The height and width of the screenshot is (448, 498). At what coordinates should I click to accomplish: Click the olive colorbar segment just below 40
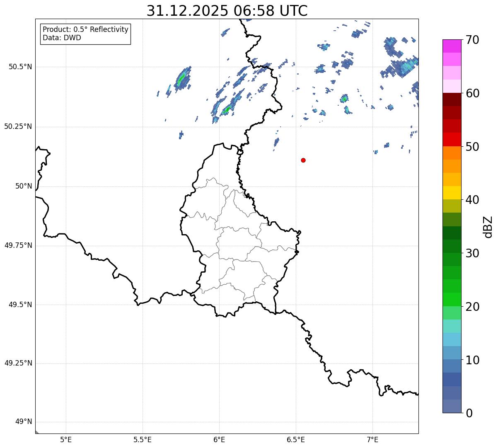[452, 206]
